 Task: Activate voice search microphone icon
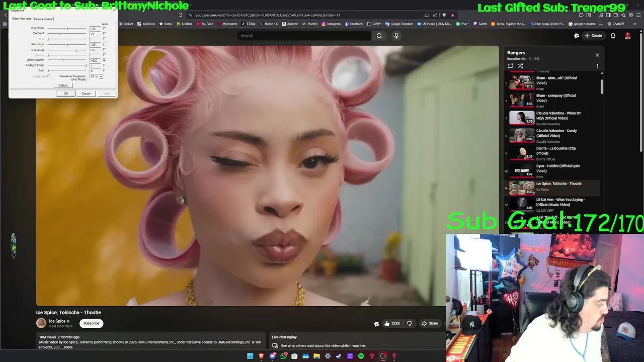(x=396, y=36)
